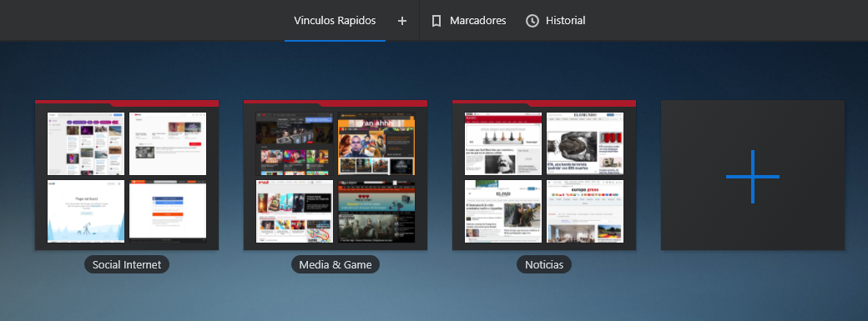Open the Social Internet speed dial folder

127,175
